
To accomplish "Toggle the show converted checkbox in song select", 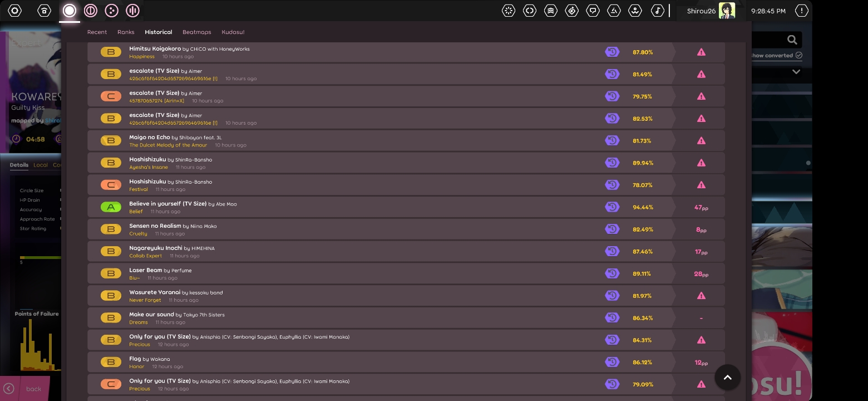I will pyautogui.click(x=799, y=55).
